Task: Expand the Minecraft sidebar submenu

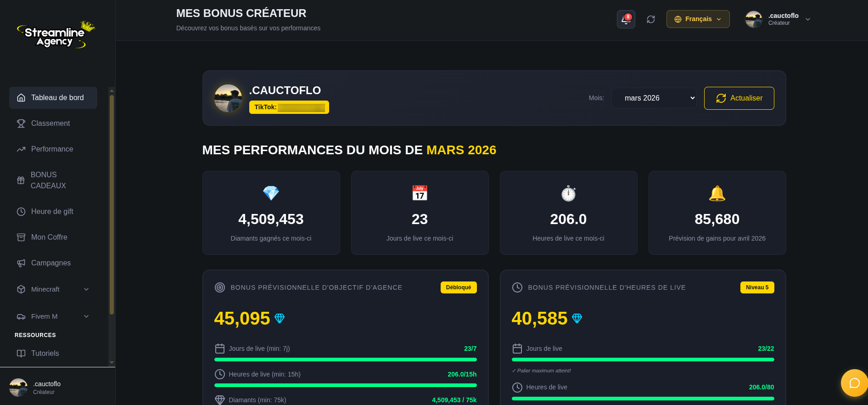Action: coord(86,289)
